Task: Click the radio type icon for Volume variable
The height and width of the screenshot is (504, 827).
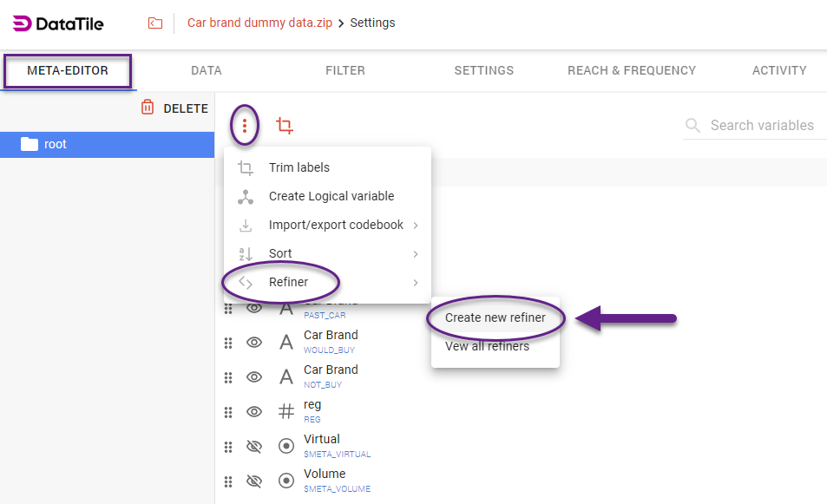Action: pos(286,481)
